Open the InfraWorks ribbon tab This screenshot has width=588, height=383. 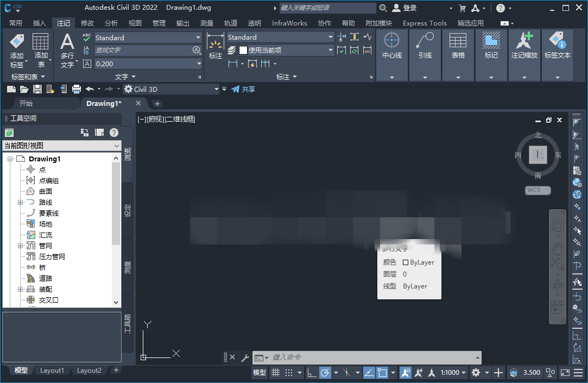pos(289,23)
